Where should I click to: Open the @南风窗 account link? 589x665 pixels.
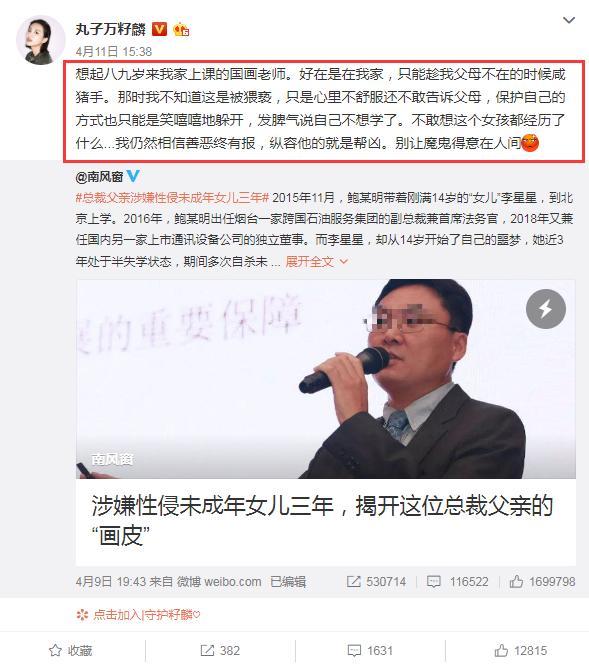(x=100, y=176)
